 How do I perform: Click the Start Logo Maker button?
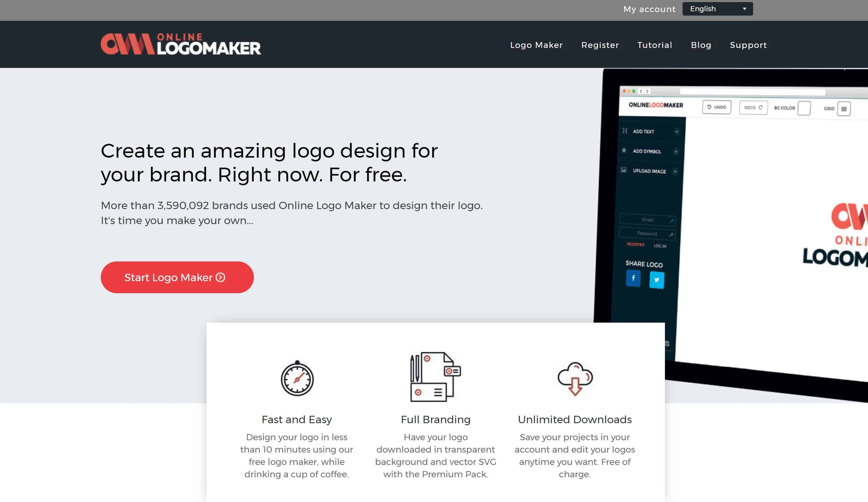177,277
